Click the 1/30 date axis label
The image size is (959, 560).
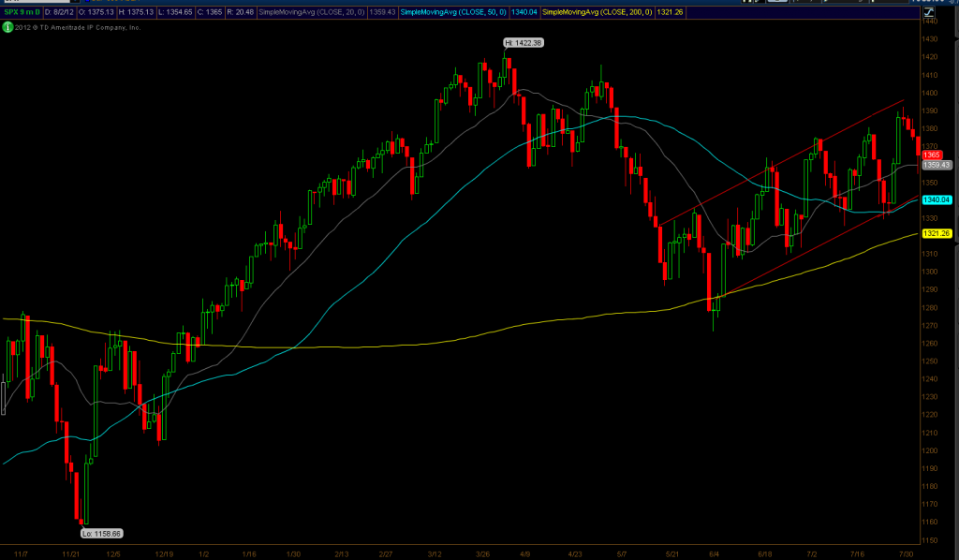pos(293,553)
